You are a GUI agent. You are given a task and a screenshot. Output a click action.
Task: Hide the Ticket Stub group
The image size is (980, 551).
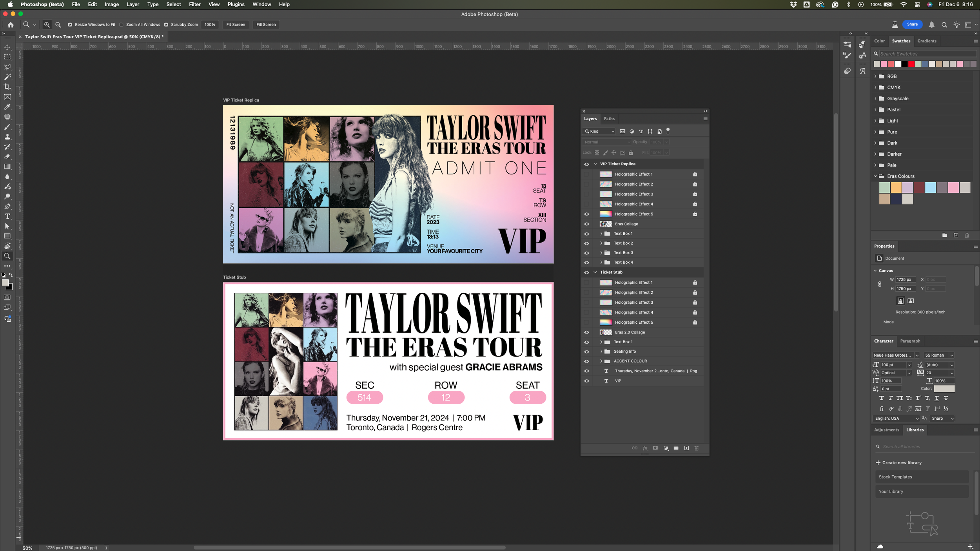tap(586, 272)
